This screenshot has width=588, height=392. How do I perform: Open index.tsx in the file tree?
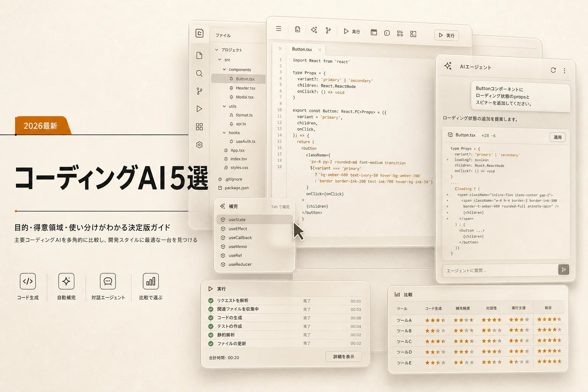235,159
